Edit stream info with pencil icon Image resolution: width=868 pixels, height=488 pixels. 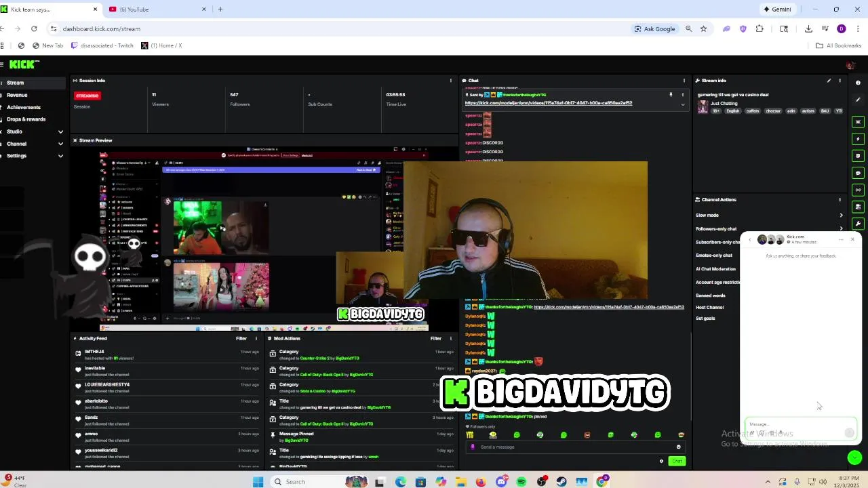point(829,81)
